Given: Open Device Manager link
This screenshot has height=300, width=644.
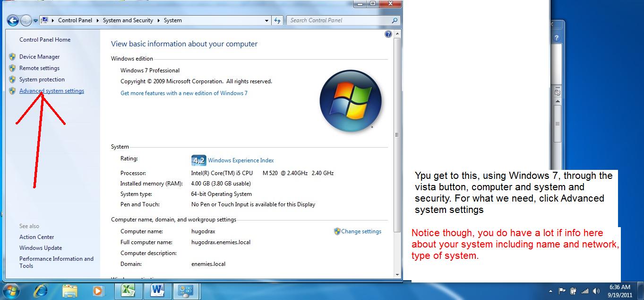Looking at the screenshot, I should click(40, 57).
